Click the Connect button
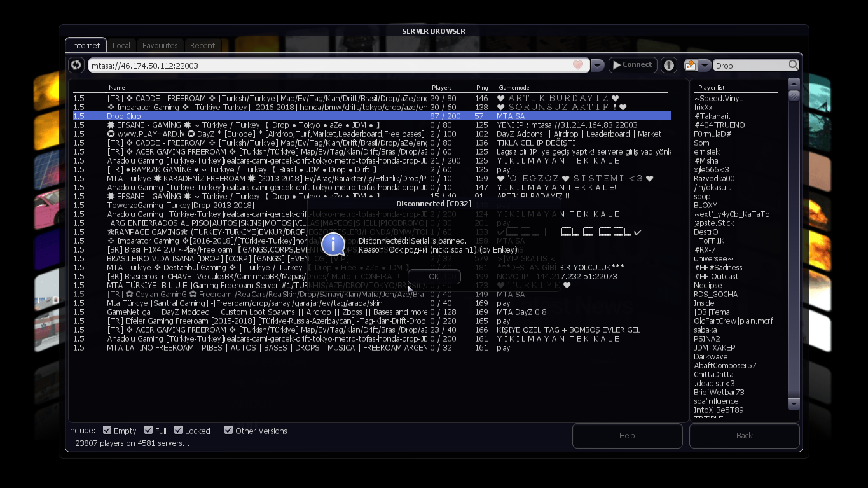 [x=633, y=65]
